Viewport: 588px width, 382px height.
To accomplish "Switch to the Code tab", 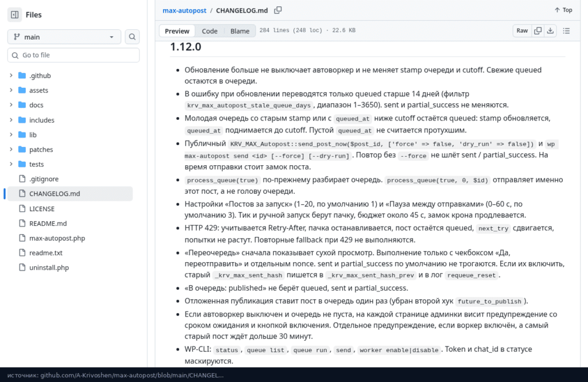I will pyautogui.click(x=209, y=31).
